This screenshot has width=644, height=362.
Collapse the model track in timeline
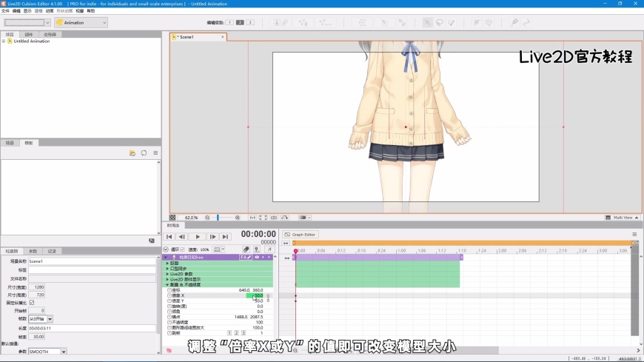(166, 257)
